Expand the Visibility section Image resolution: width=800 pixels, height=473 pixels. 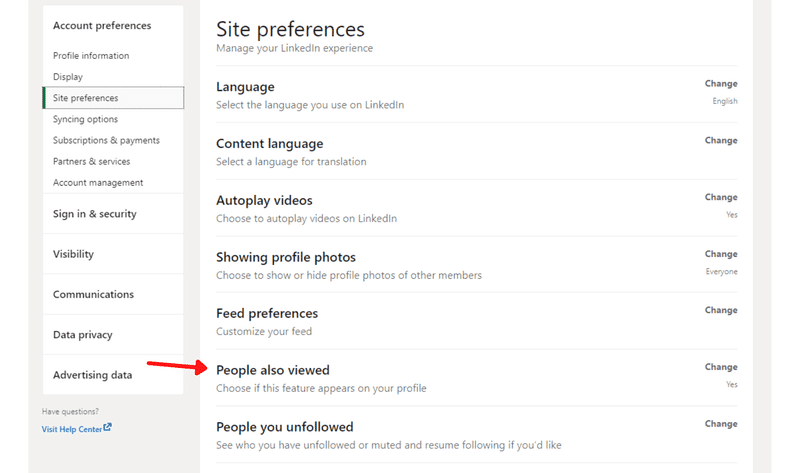point(73,254)
